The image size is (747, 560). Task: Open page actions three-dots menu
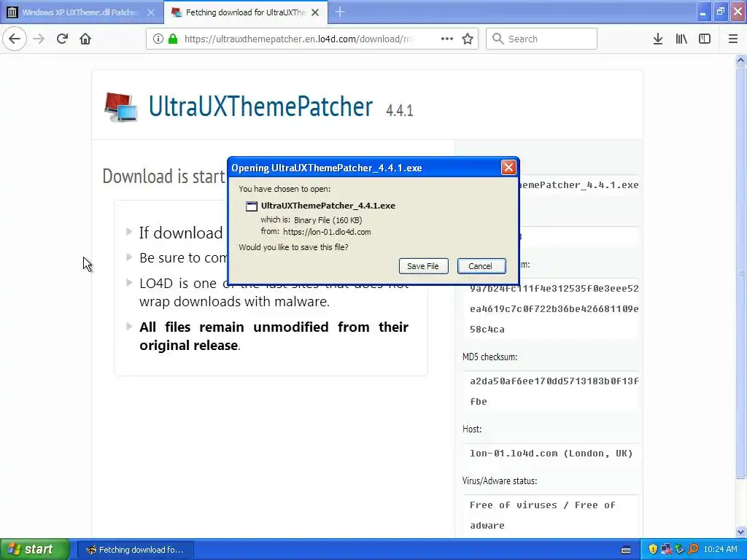click(x=447, y=39)
